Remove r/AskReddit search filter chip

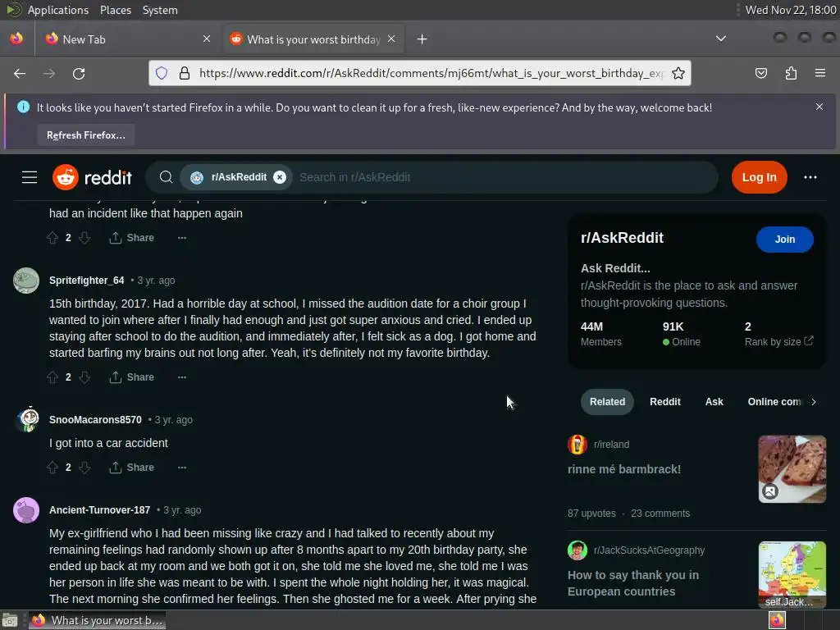coord(280,177)
